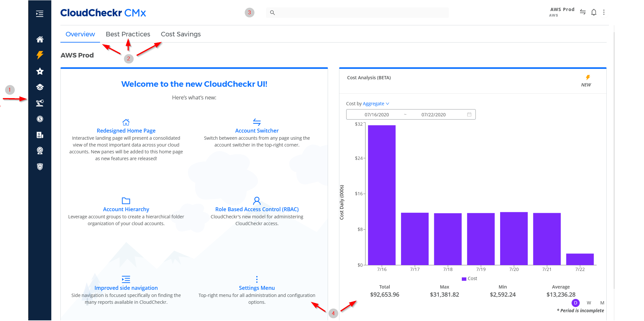Click the house icon above Redesigned Home Page
The width and height of the screenshot is (644, 321).
pos(126,122)
